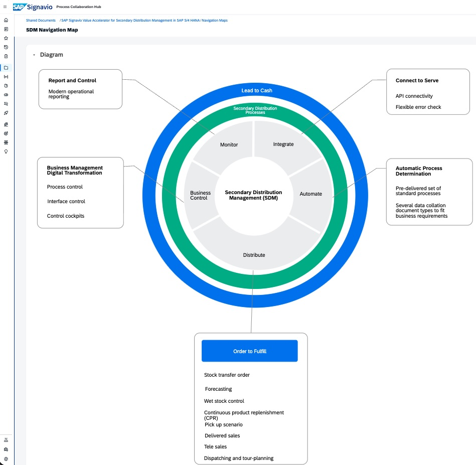Image resolution: width=476 pixels, height=465 pixels.
Task: Open the hamburger navigation menu
Action: tap(6, 7)
